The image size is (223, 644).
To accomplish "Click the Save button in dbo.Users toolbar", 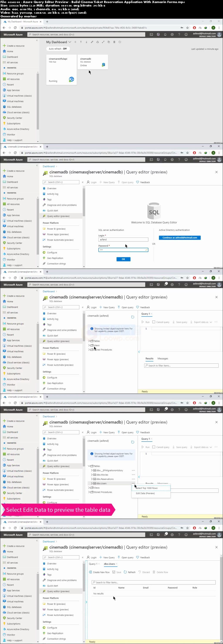I will coord(117,572).
